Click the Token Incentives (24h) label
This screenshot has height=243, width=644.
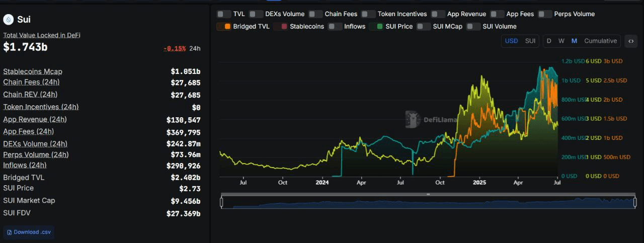click(x=41, y=107)
